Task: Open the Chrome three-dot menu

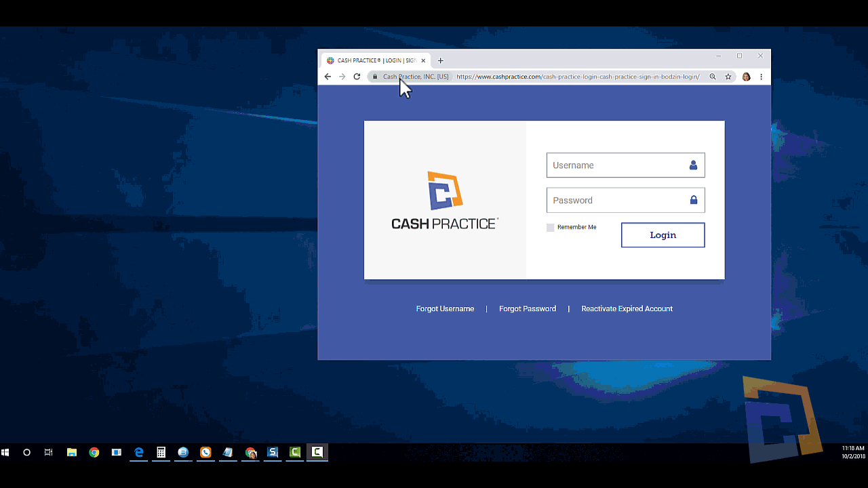Action: [762, 77]
